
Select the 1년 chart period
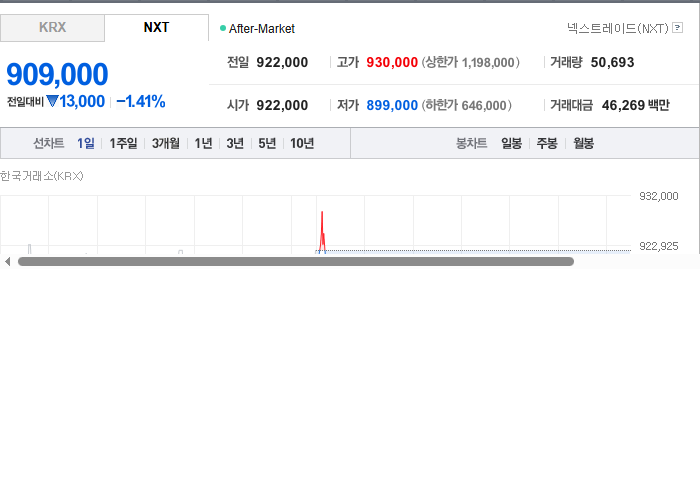pos(203,143)
